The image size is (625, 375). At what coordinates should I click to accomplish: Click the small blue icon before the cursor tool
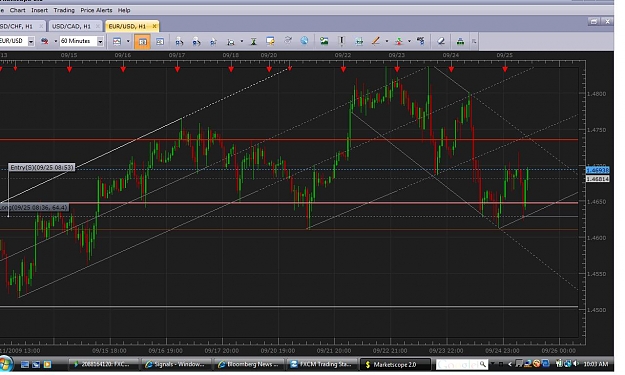click(213, 41)
